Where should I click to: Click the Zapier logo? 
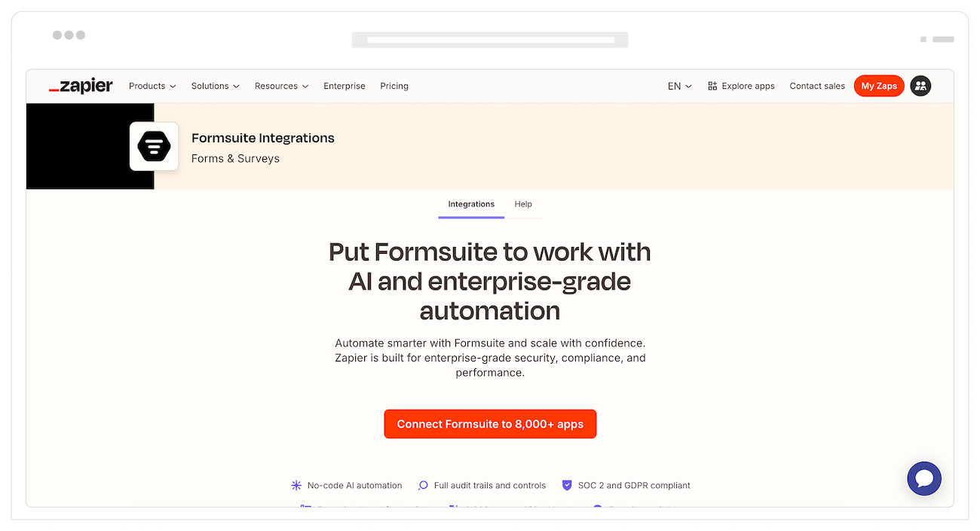[81, 86]
